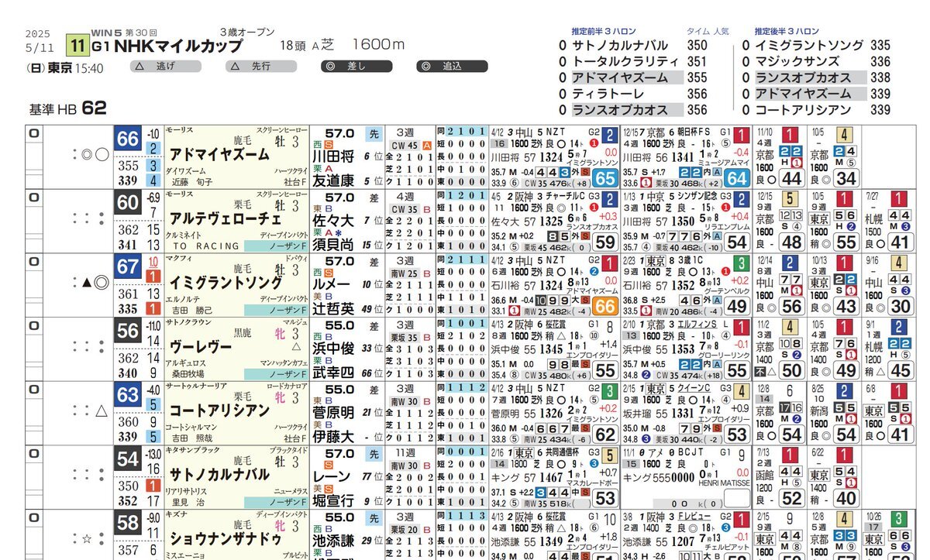Viewport: 930px width, 560px height.
Task: Click the green 3rd-place square in 3歳1C race
Action: pos(742,264)
